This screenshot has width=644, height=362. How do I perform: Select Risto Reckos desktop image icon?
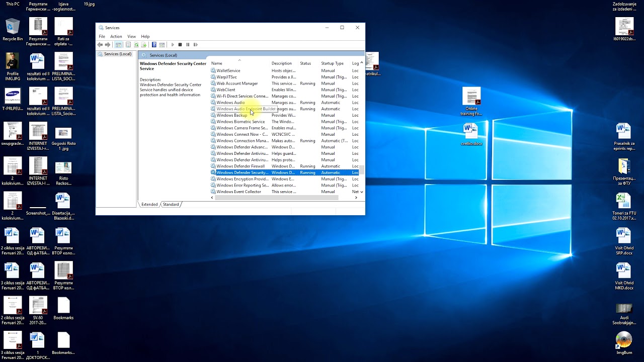[x=63, y=174]
